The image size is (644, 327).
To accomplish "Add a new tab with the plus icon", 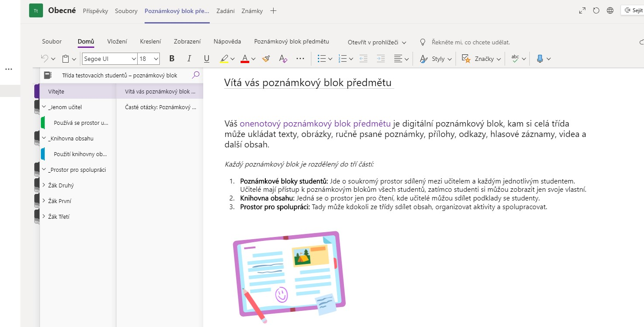I will [273, 11].
